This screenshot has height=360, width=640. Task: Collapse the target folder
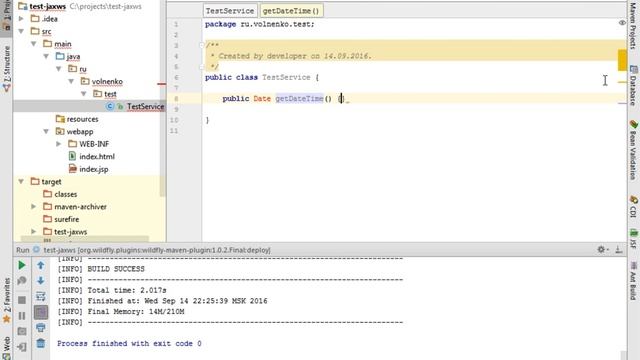coord(21,182)
